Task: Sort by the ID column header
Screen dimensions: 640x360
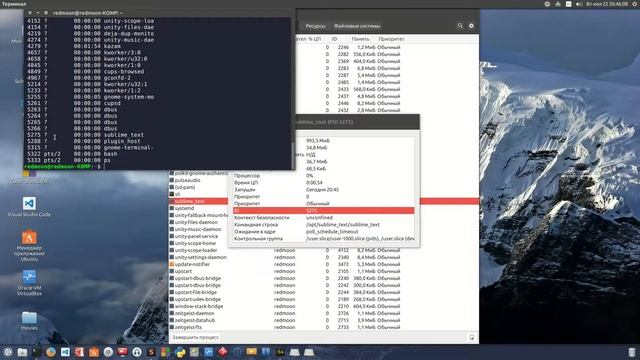Action: (334, 39)
